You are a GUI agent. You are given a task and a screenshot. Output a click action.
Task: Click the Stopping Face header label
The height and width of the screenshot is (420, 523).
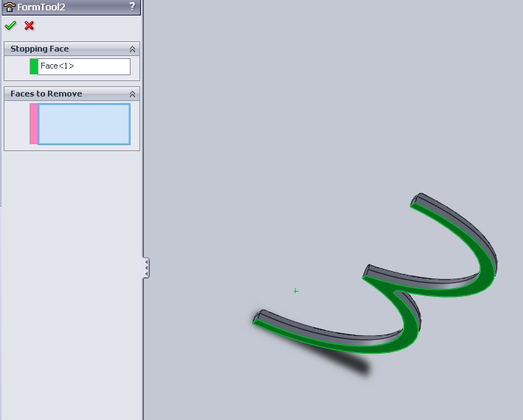click(40, 49)
